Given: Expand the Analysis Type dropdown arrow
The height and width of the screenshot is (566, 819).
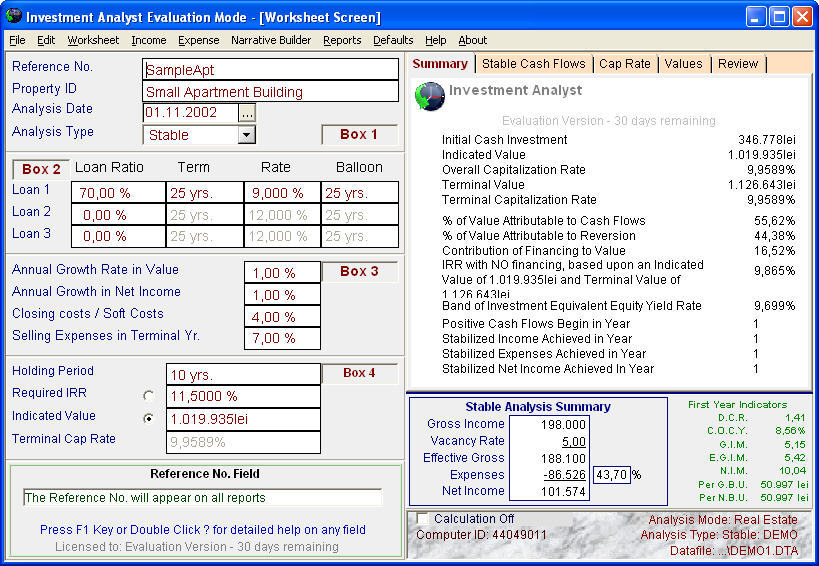Looking at the screenshot, I should (246, 135).
